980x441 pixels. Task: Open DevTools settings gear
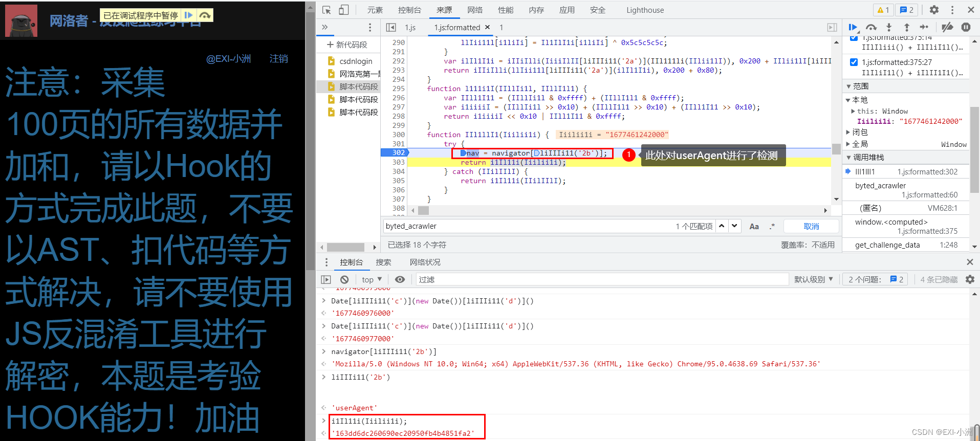pyautogui.click(x=934, y=10)
